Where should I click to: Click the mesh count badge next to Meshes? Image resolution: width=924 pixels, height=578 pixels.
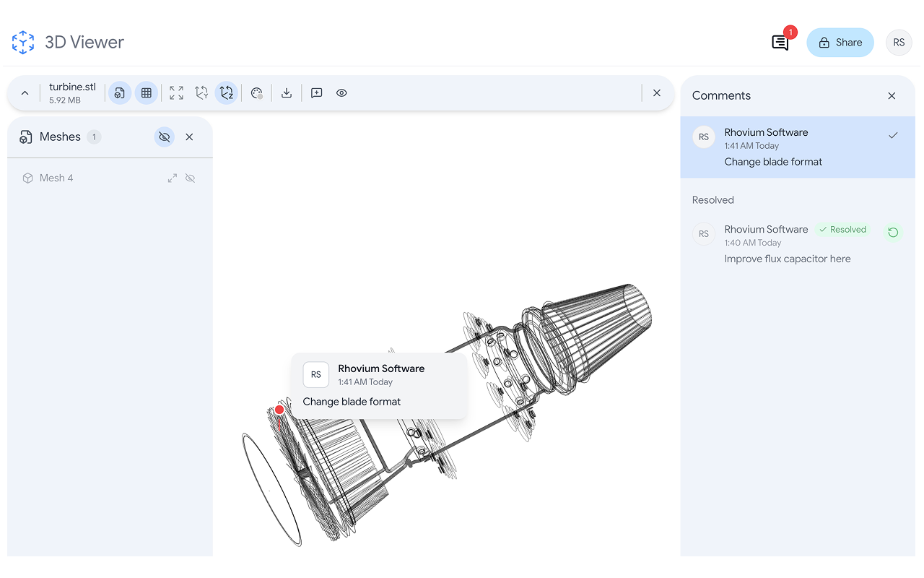pyautogui.click(x=94, y=137)
